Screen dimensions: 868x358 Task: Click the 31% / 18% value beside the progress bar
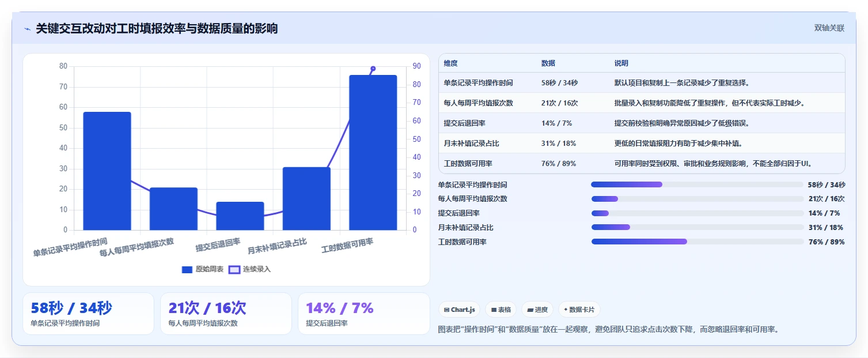pyautogui.click(x=827, y=227)
